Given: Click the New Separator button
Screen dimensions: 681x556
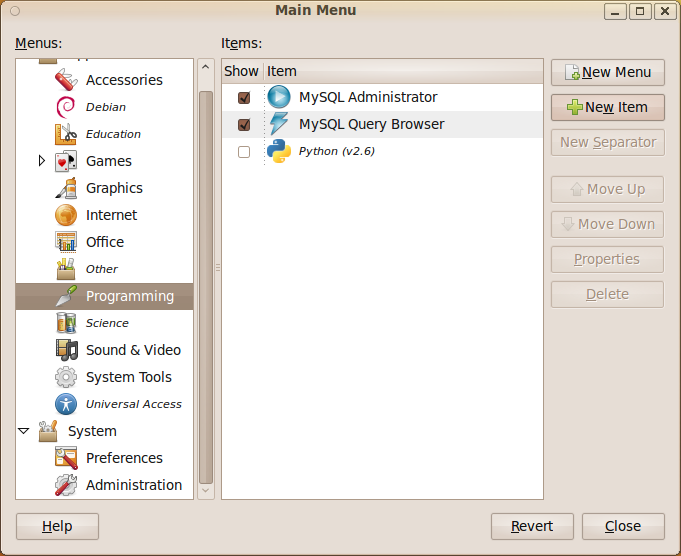Looking at the screenshot, I should tap(608, 142).
